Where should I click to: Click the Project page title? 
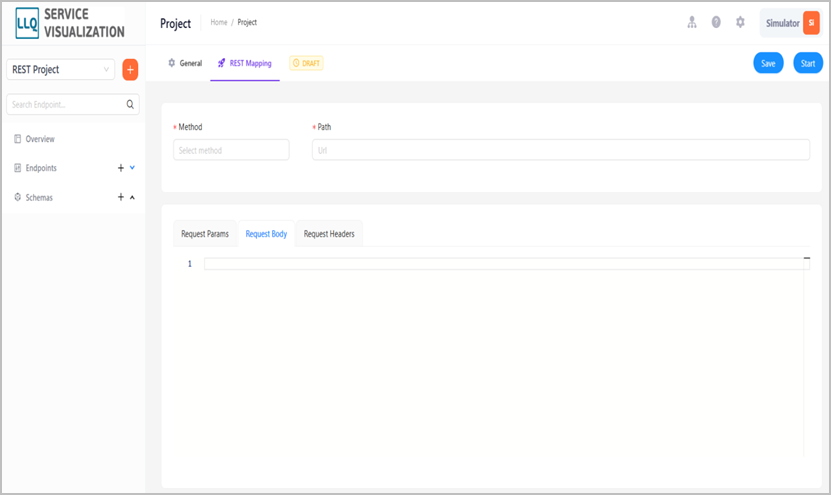[x=175, y=23]
